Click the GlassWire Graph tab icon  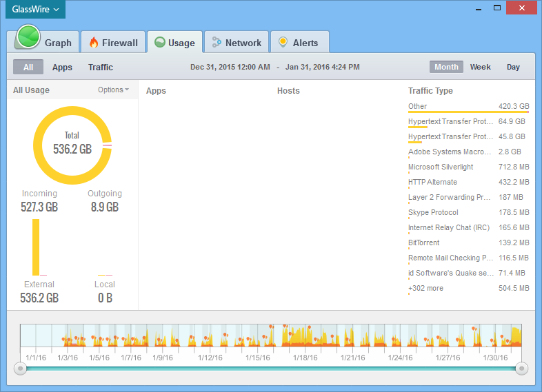point(28,37)
